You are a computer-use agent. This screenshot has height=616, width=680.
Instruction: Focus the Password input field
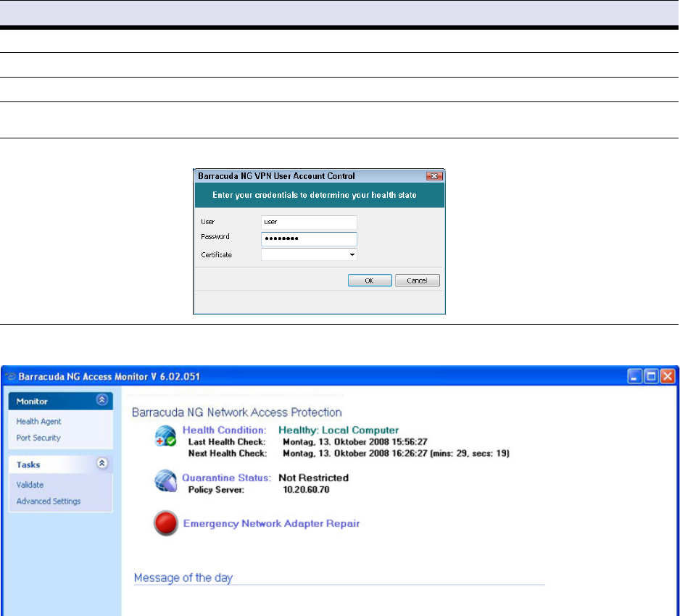coord(310,239)
